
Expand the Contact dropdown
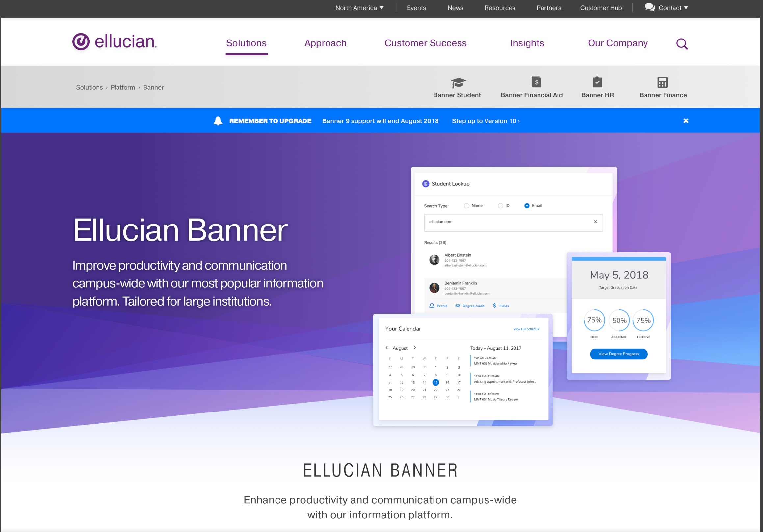point(673,8)
